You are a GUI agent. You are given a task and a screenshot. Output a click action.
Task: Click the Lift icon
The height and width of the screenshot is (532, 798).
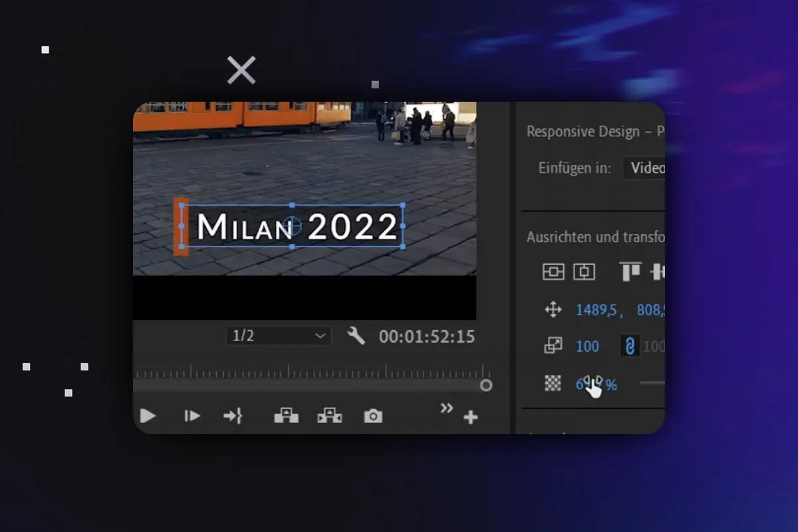point(287,416)
